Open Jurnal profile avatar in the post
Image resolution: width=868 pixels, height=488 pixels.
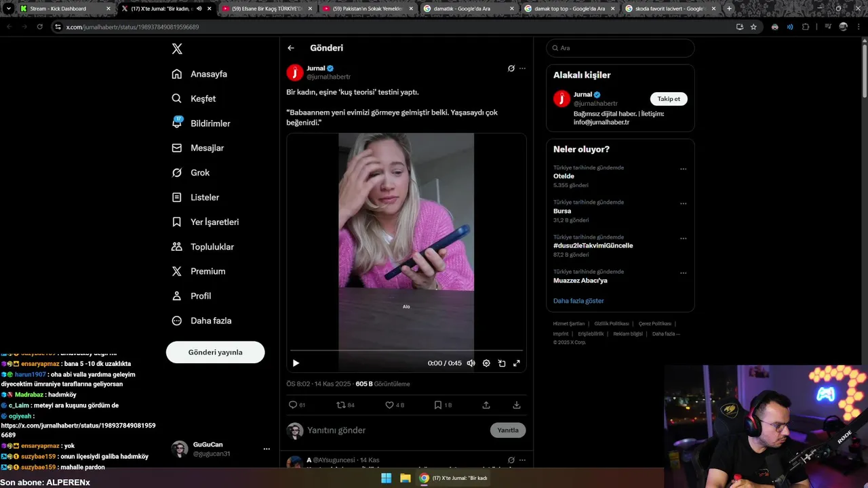click(x=295, y=73)
